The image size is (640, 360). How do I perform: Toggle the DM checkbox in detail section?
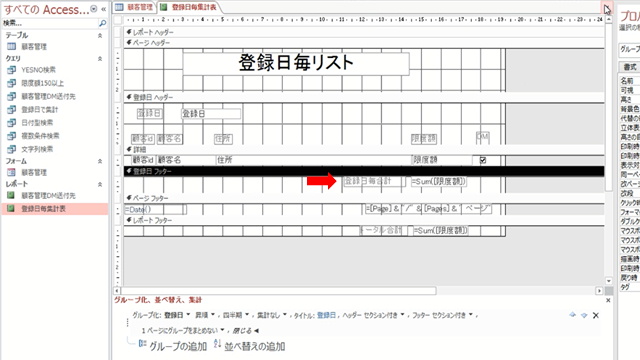tap(483, 160)
